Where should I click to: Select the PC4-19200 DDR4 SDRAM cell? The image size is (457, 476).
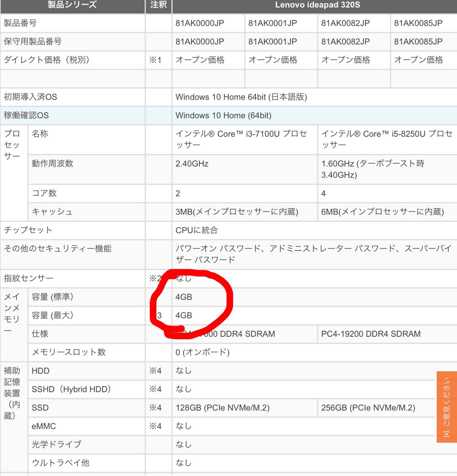[x=371, y=334]
